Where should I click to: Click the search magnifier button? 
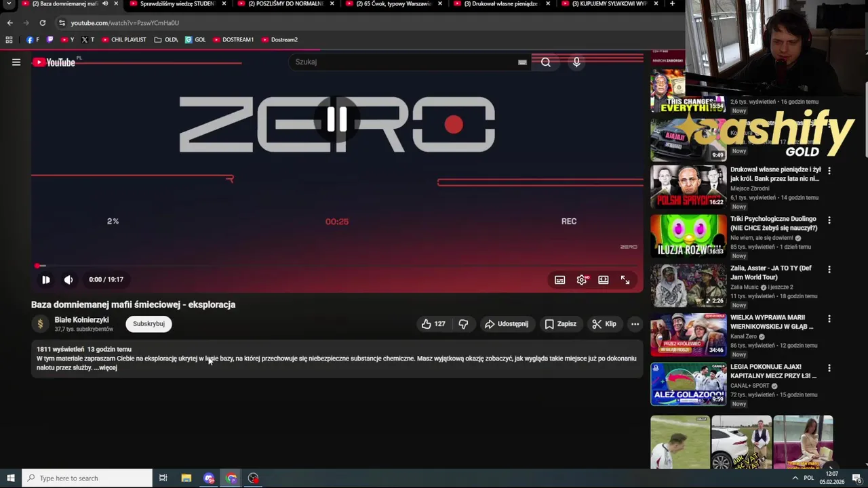pyautogui.click(x=546, y=62)
